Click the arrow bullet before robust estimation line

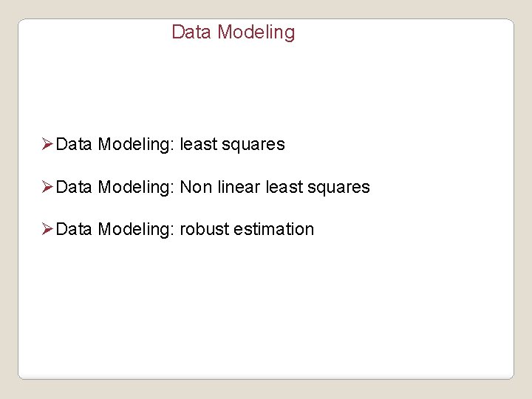click(x=47, y=229)
